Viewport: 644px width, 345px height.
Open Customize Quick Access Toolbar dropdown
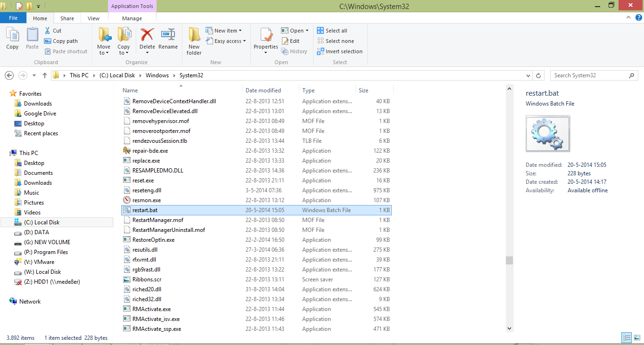[38, 6]
